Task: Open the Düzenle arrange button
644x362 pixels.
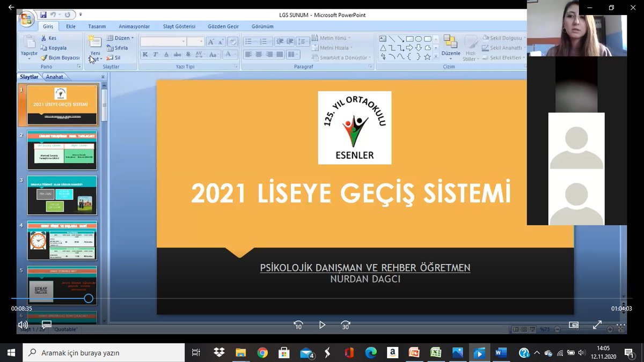Action: pos(451,47)
